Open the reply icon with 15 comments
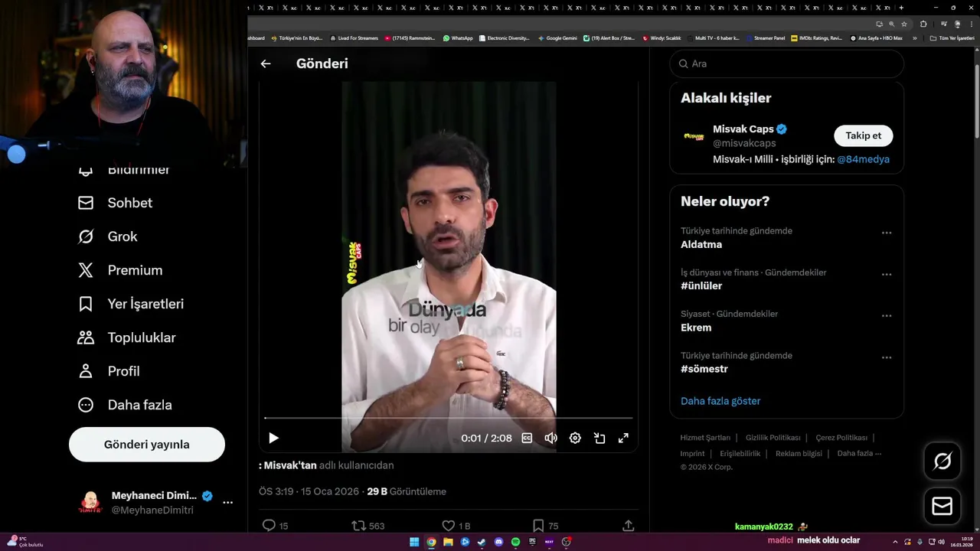Screen dimensions: 980x551 point(275,526)
